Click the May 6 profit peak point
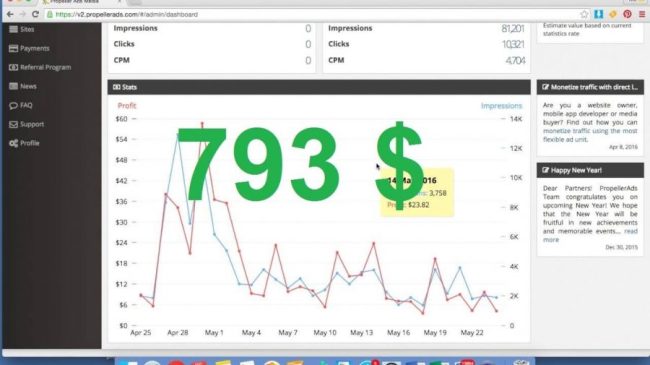 tap(276, 245)
